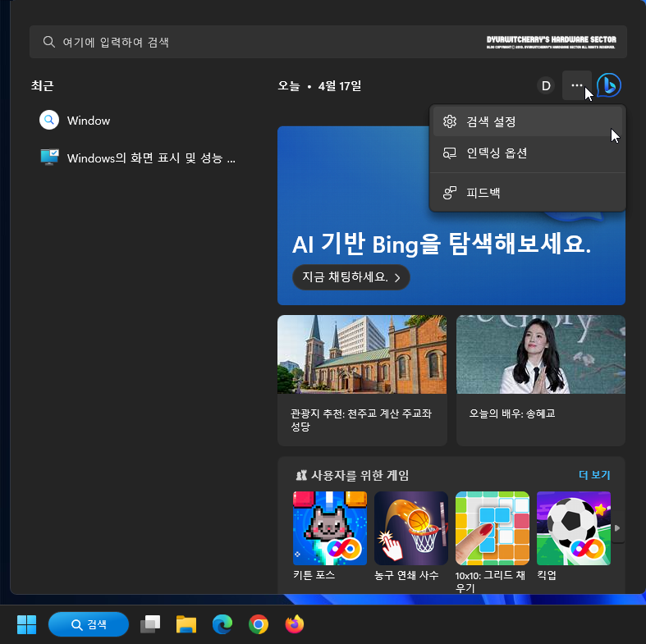646x644 pixels.
Task: Select 검색 설정 menu entry
Action: [527, 121]
